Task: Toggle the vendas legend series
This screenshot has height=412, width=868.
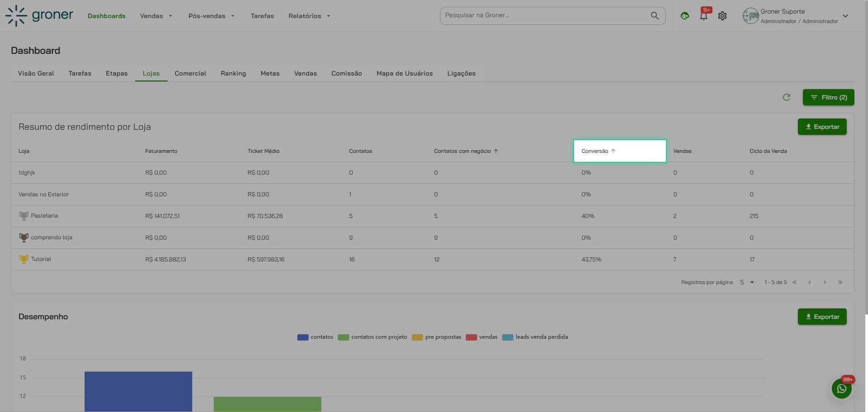Action: tap(481, 337)
